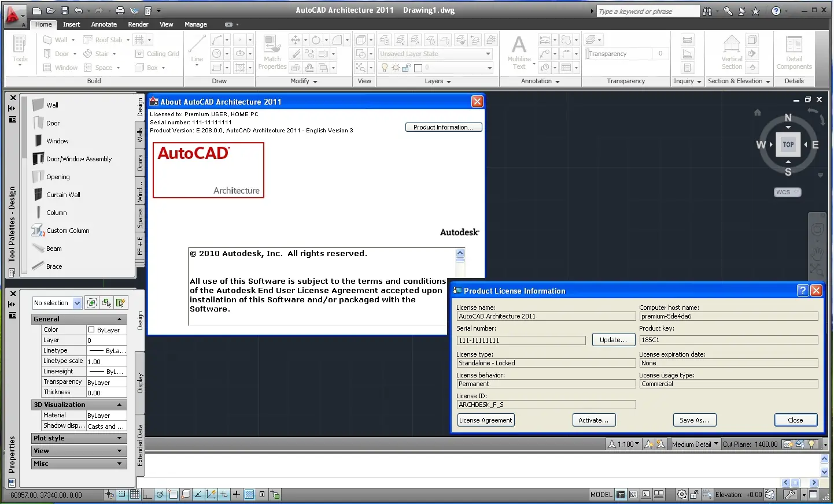834x504 pixels.
Task: Click the Quick Select icon in Properties palette
Action: (x=120, y=303)
